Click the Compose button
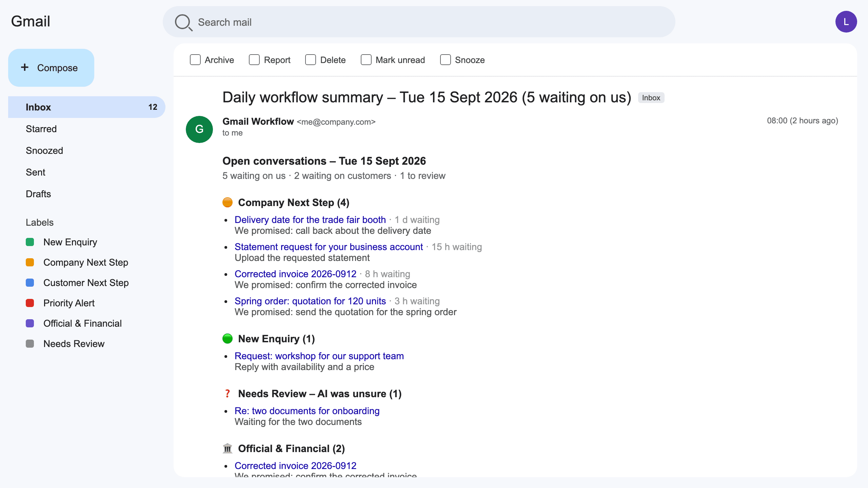This screenshot has height=488, width=868. [x=51, y=68]
